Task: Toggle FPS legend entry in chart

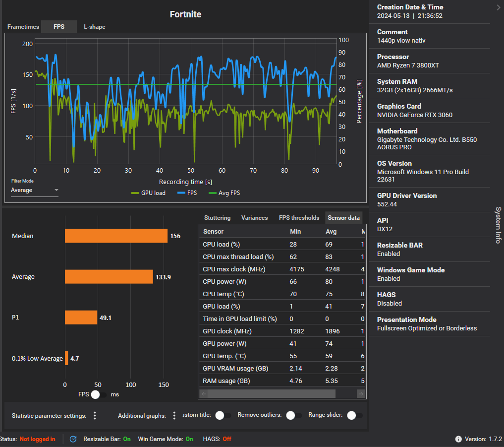Action: coord(187,193)
